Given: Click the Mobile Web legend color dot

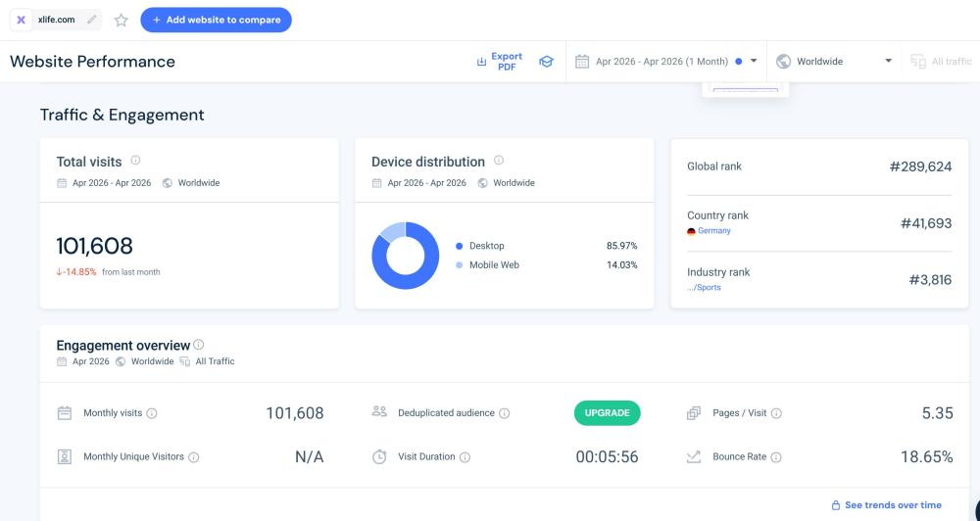Looking at the screenshot, I should point(460,264).
